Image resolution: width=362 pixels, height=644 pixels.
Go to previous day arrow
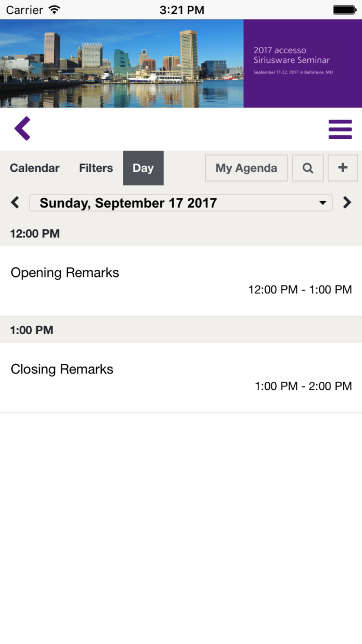(15, 202)
